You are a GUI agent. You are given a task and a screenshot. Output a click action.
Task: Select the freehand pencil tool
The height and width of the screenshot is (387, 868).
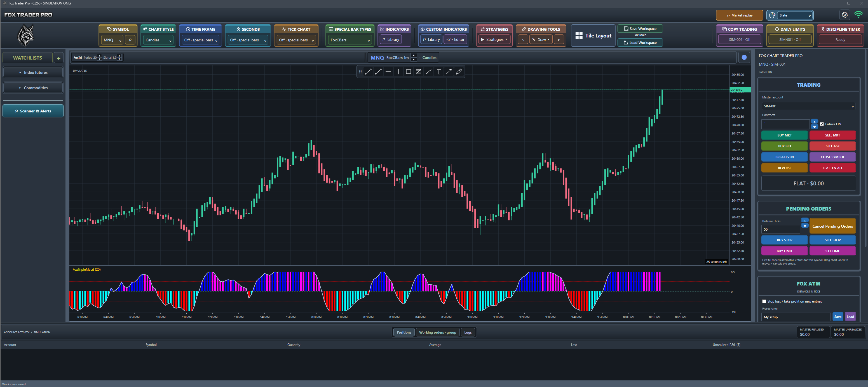pyautogui.click(x=459, y=72)
